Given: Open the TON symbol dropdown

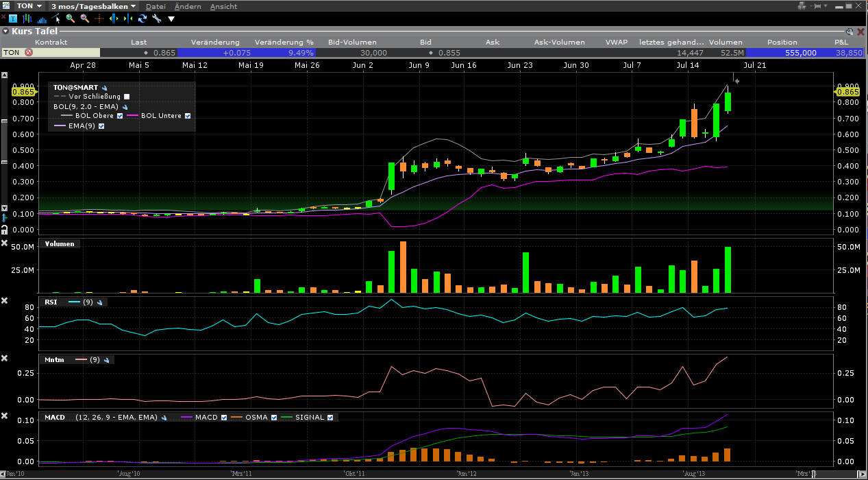Looking at the screenshot, I should click(40, 6).
